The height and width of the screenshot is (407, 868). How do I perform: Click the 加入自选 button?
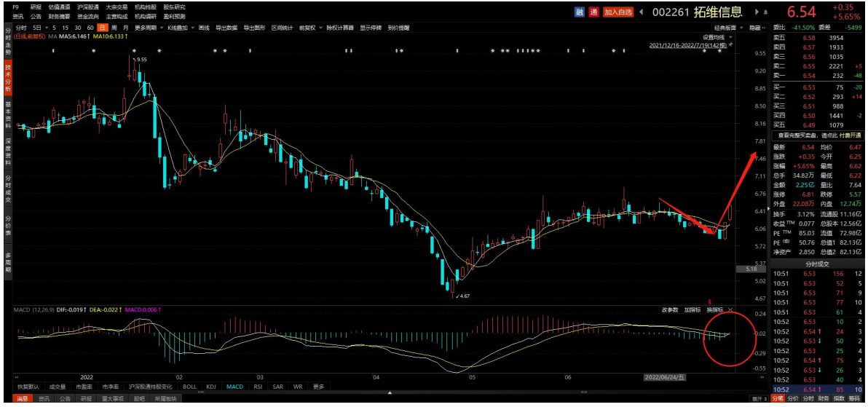[618, 12]
